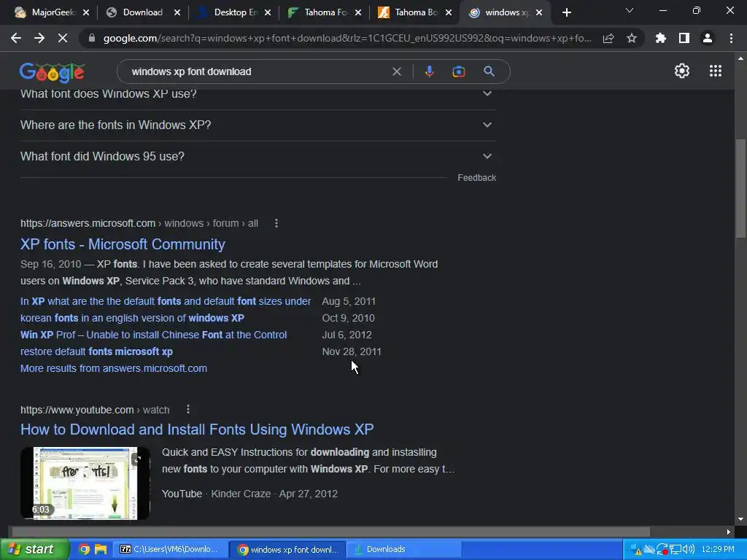Open options for the answers.microsoft.com result
747x560 pixels.
tap(276, 223)
